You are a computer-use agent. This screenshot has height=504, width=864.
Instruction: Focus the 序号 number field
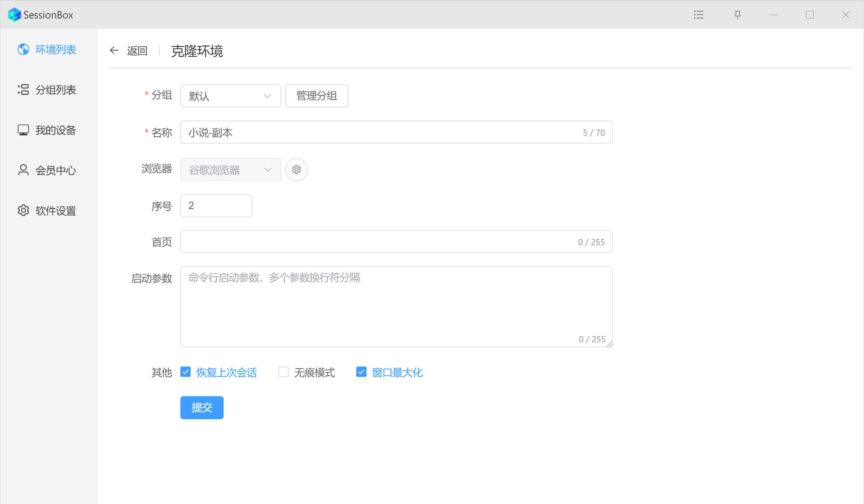coord(216,206)
